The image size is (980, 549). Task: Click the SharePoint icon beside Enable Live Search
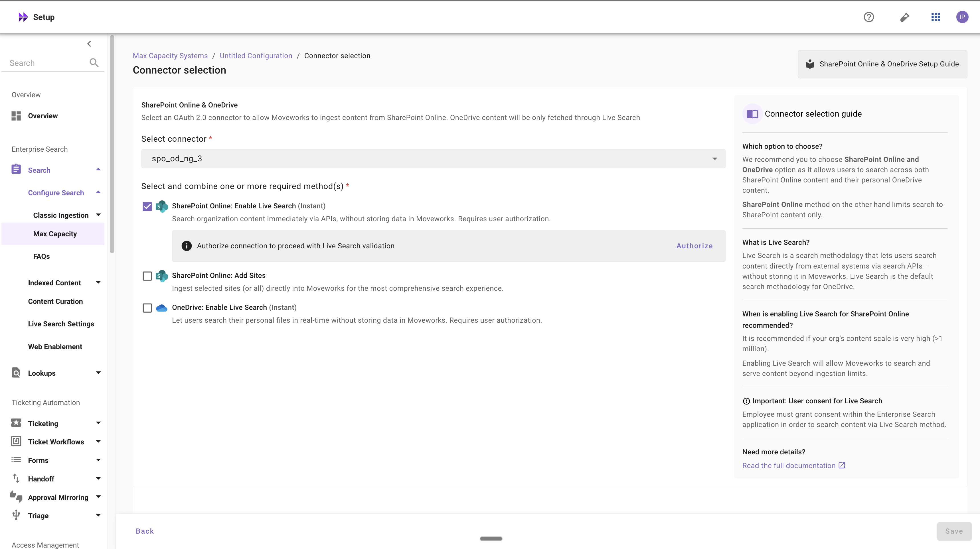click(162, 206)
